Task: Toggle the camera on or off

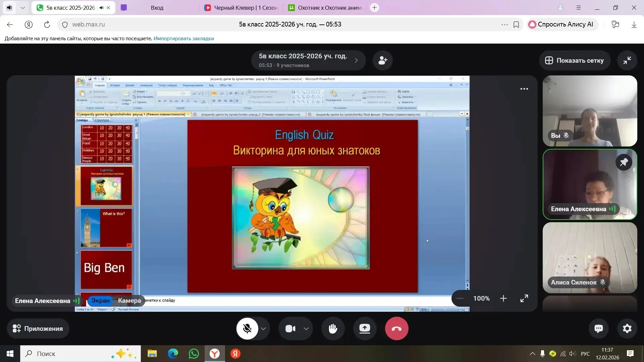Action: tap(290, 328)
